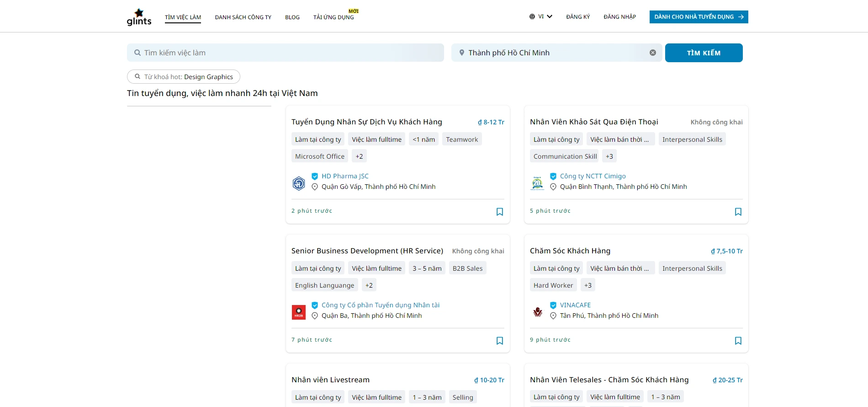Screen dimensions: 868x407
Task: Click location pin beside Quận Bình Thạnh
Action: pos(553,187)
